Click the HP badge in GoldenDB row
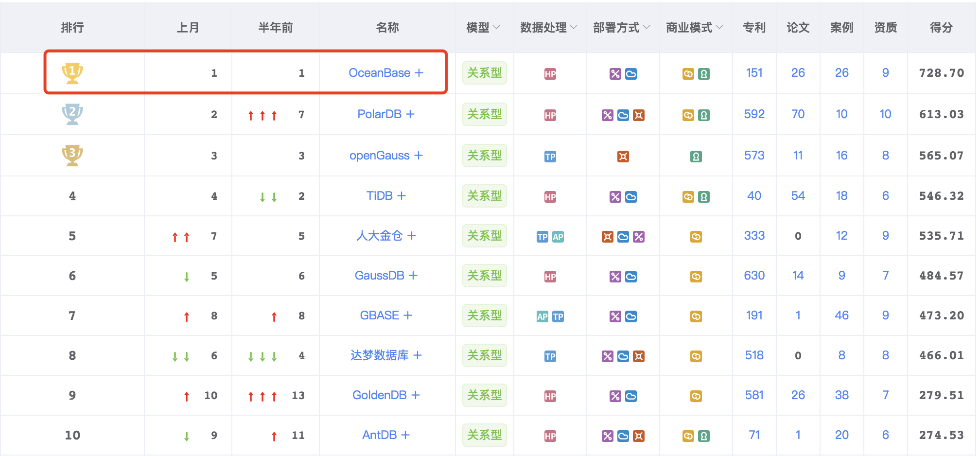Image resolution: width=980 pixels, height=456 pixels. [550, 396]
